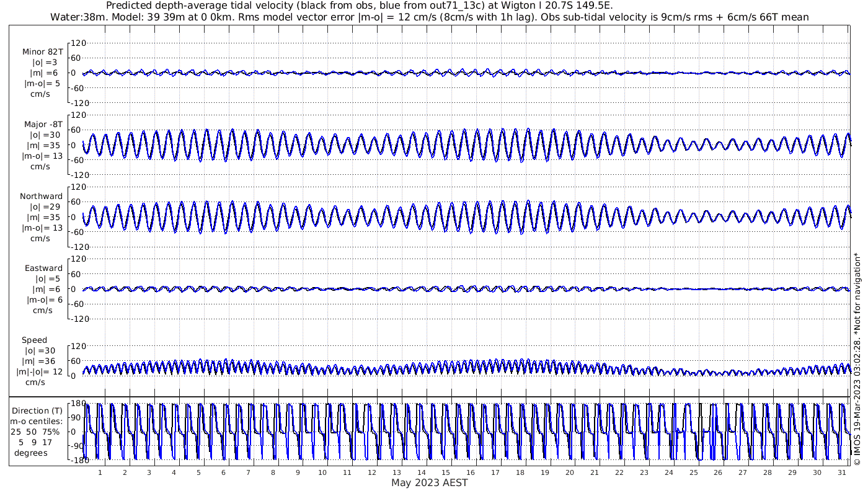The width and height of the screenshot is (868, 496).
Task: Click the day '28' label on the date axis
Action: click(768, 472)
